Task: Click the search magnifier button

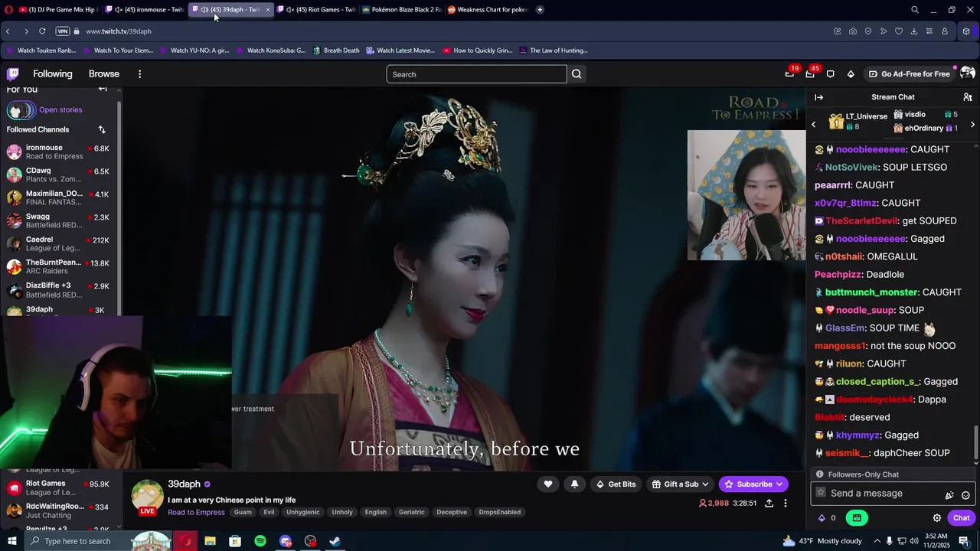Action: tap(577, 74)
